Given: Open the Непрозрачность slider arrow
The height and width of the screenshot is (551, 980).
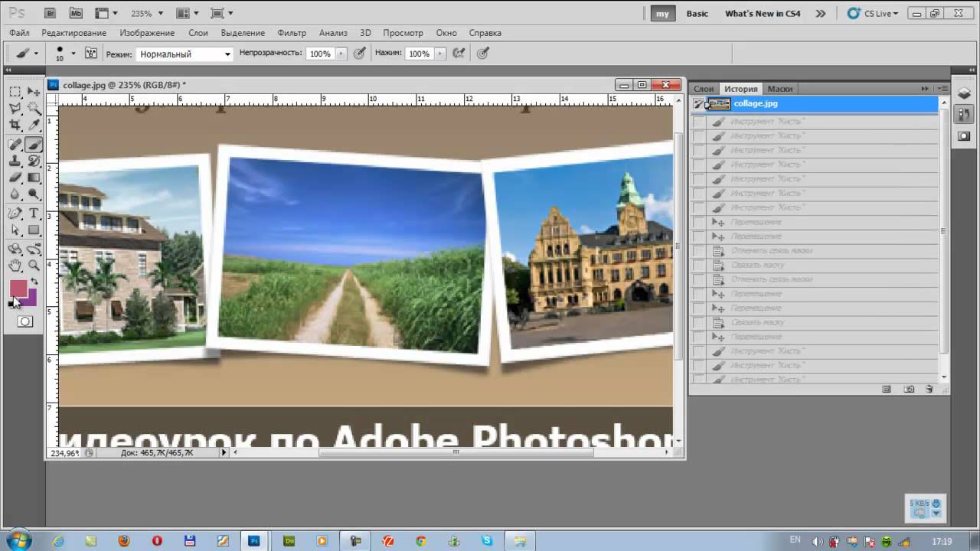Looking at the screenshot, I should tap(341, 54).
